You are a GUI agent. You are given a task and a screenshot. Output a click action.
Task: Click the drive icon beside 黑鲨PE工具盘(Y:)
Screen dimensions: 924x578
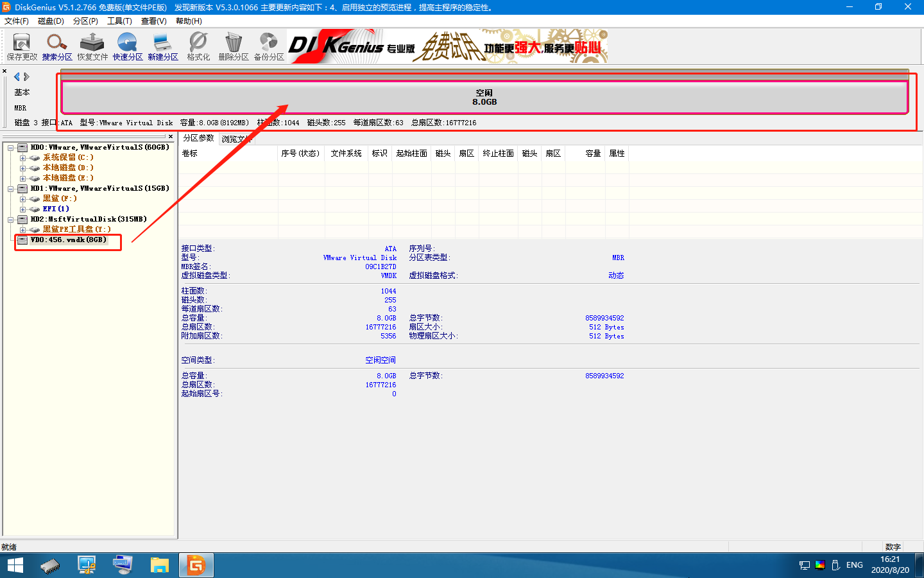pyautogui.click(x=35, y=230)
